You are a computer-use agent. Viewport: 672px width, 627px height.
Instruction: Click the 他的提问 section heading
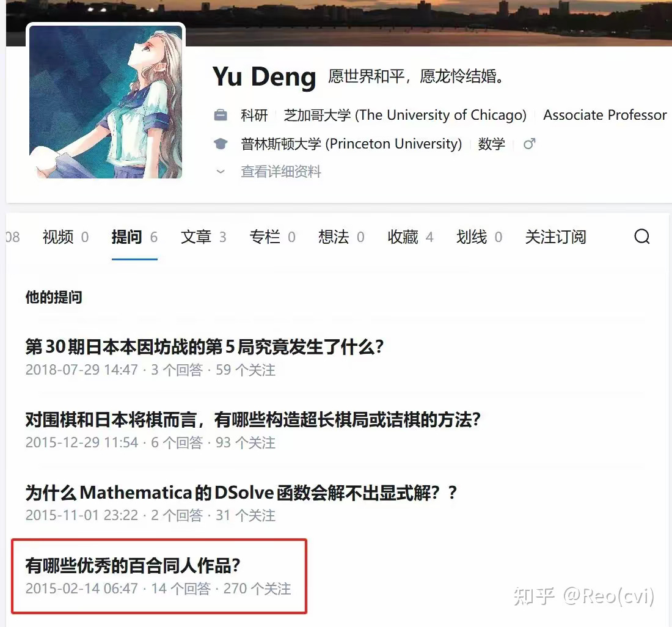click(54, 297)
